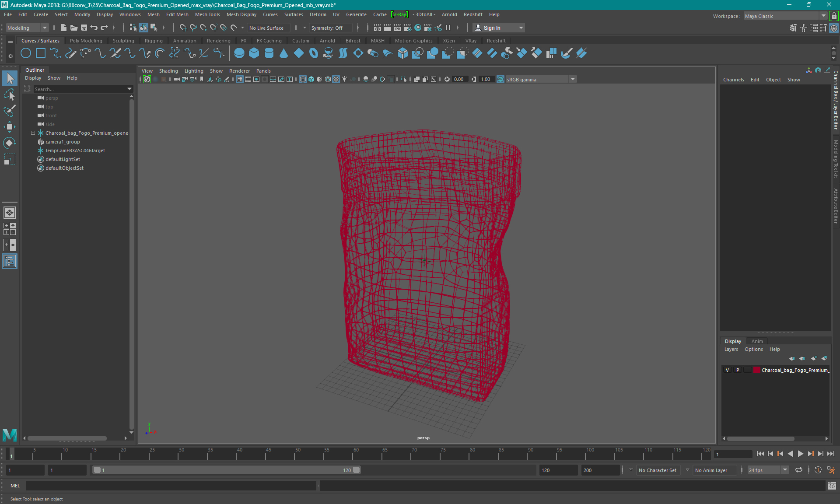Click the Rendering menu tab

pyautogui.click(x=219, y=40)
